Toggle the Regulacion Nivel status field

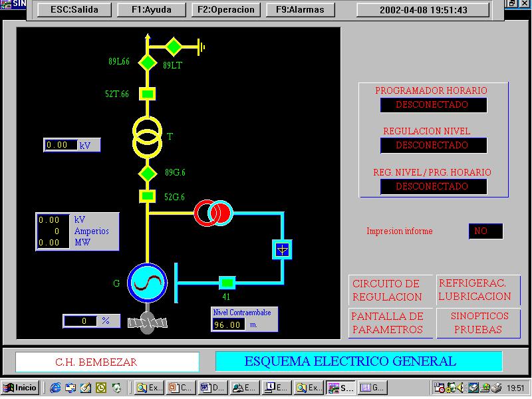click(x=433, y=146)
